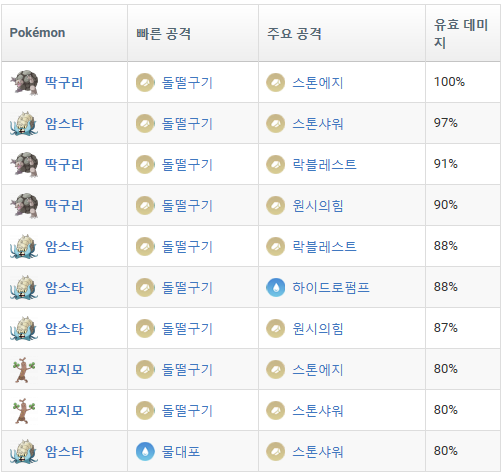502x474 pixels.
Task: Sort by the 유효 데미지 column header
Action: 461,33
